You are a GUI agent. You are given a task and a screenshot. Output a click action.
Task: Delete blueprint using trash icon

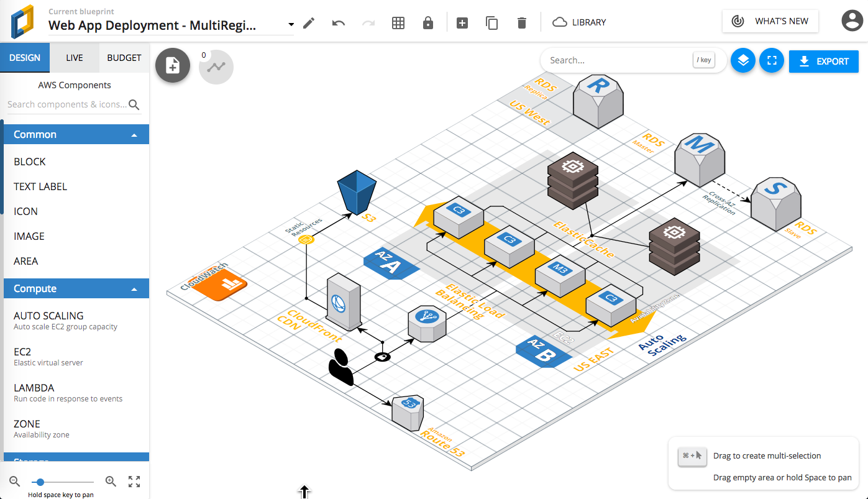click(522, 23)
